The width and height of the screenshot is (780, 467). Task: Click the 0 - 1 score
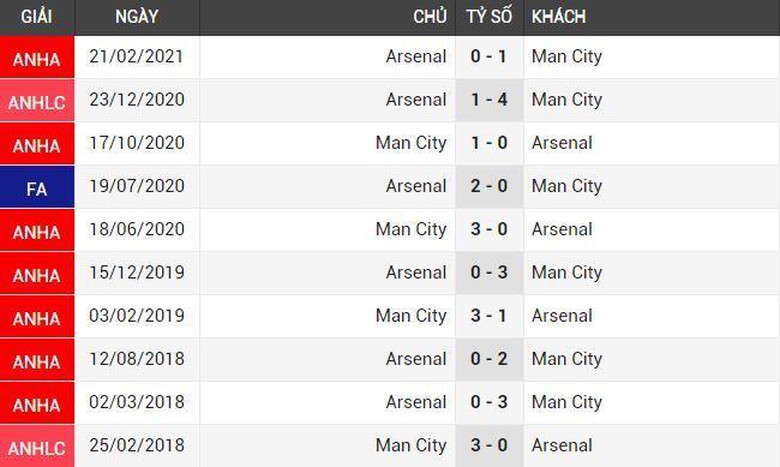coord(489,57)
